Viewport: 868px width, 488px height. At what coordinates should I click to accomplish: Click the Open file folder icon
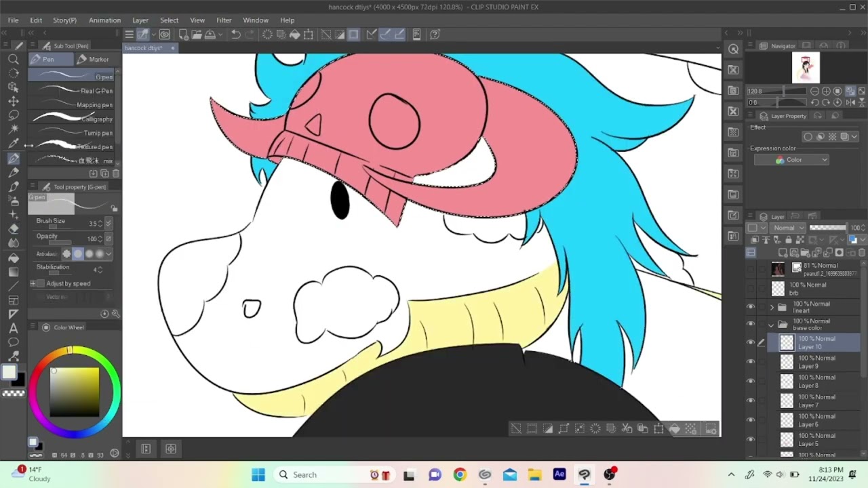coord(197,35)
